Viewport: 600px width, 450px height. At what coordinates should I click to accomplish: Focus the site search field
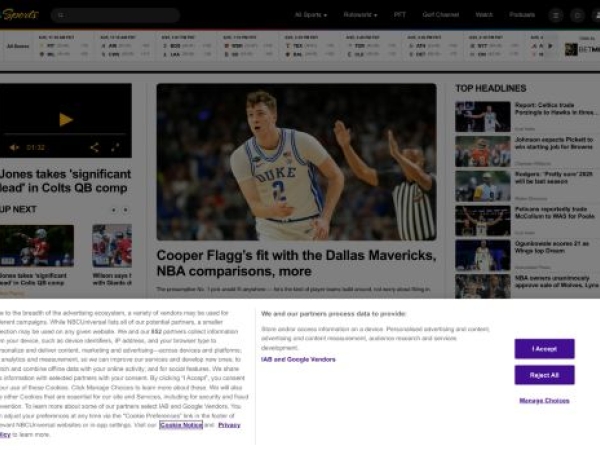[x=115, y=15]
